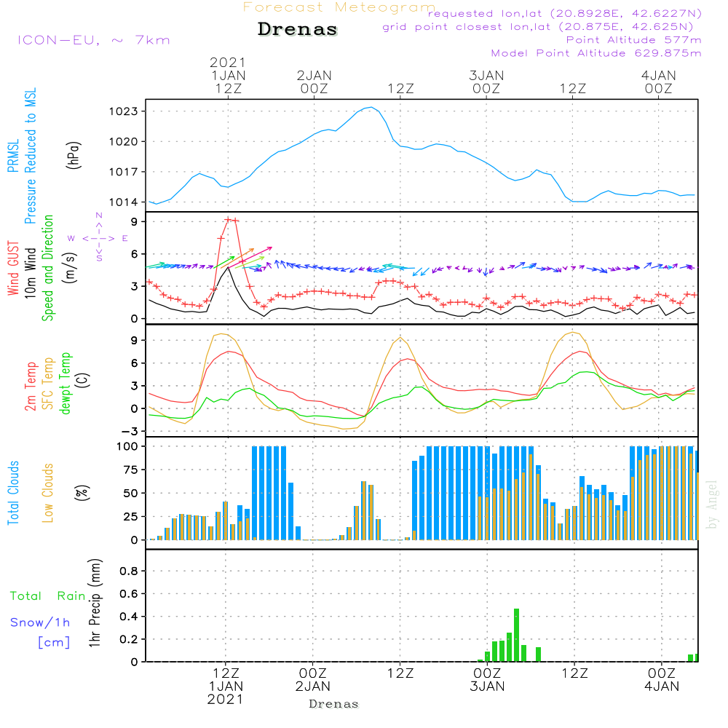The width and height of the screenshot is (728, 728).
Task: Click the blue "Total Clouds" label
Action: pos(13,493)
